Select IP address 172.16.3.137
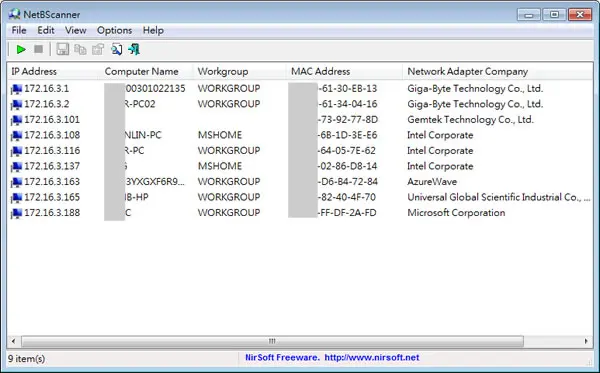Image resolution: width=600 pixels, height=373 pixels. (52, 166)
